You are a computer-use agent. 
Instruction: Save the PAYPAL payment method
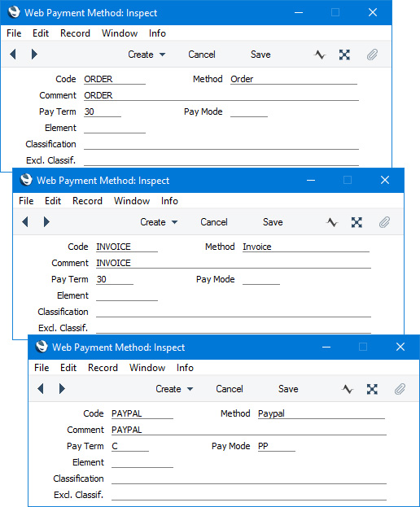(288, 389)
